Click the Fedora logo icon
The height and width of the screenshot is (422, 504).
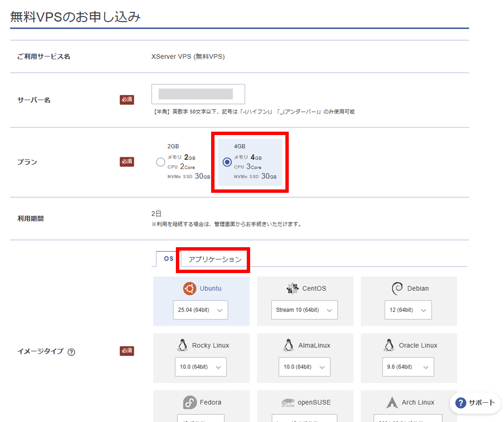190,402
